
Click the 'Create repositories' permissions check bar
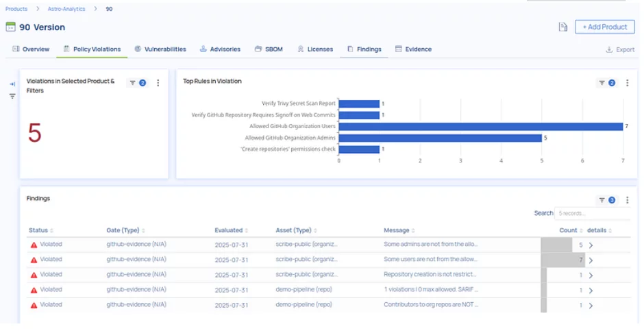tap(359, 149)
